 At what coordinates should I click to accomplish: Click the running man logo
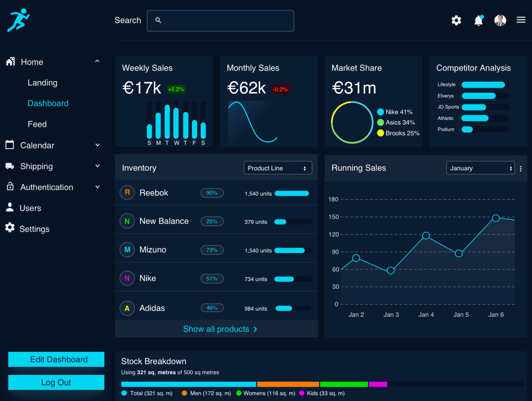[18, 20]
